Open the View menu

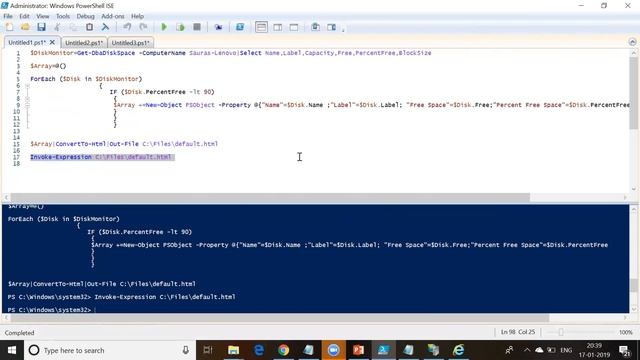[x=42, y=16]
